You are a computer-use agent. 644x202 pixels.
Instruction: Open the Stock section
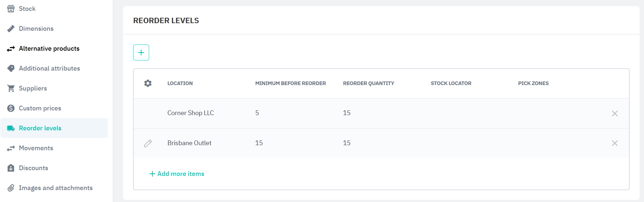[x=27, y=9]
